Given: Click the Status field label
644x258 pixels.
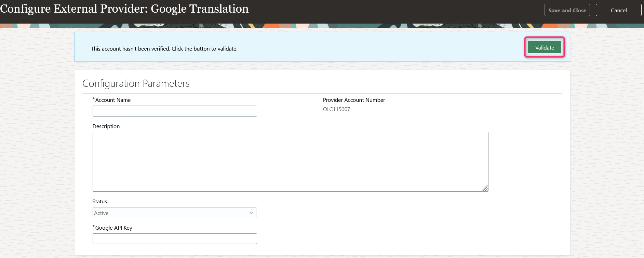Looking at the screenshot, I should coord(99,202).
